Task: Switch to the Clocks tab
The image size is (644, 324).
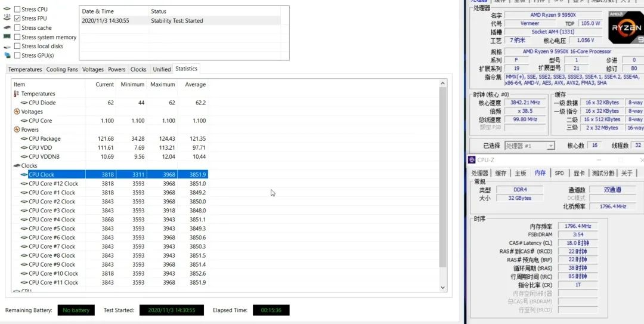Action: tap(138, 69)
